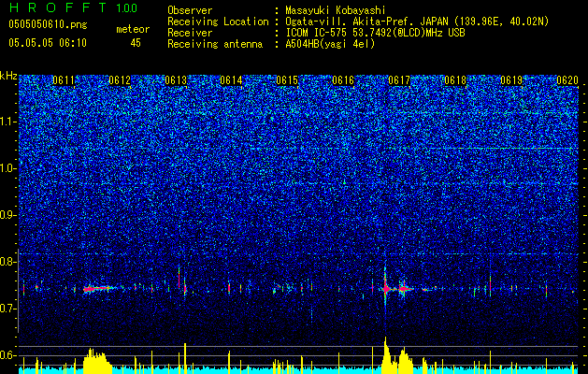
Task: Click the 0615 time marker
Action: coord(287,80)
